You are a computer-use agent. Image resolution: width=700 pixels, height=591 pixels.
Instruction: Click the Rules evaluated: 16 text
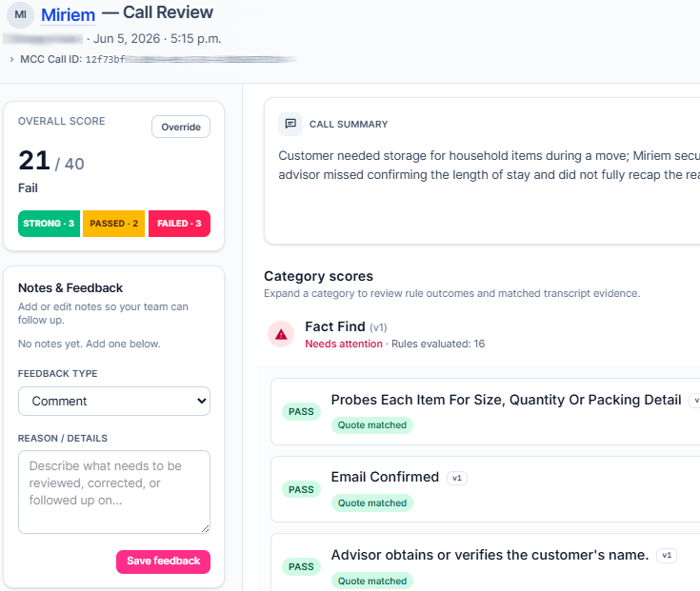click(438, 344)
